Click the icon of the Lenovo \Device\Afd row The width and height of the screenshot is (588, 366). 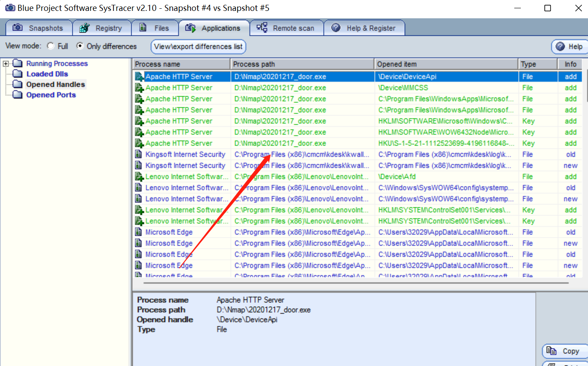139,176
